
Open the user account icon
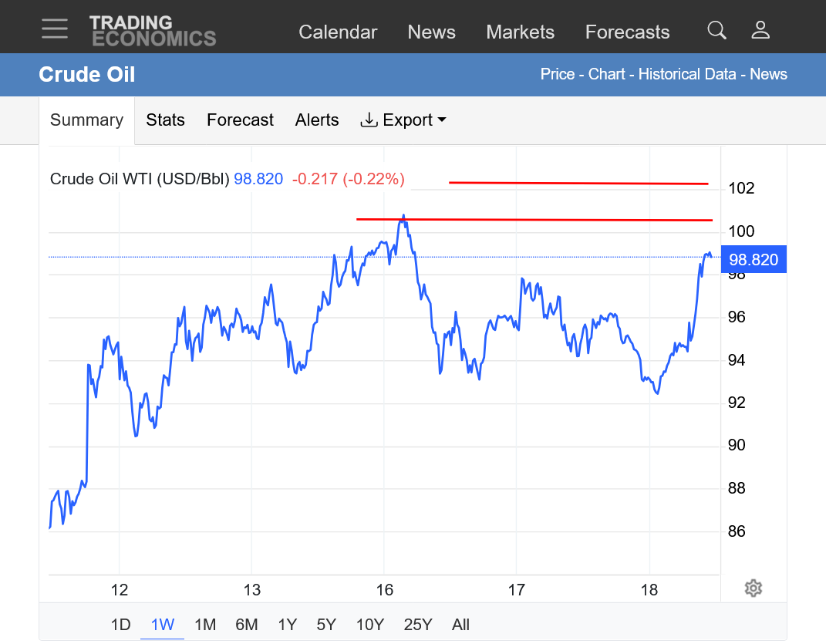click(760, 30)
